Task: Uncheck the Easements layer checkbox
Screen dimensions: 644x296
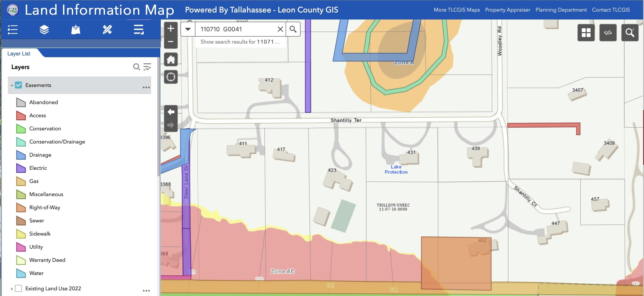Action: pos(18,85)
